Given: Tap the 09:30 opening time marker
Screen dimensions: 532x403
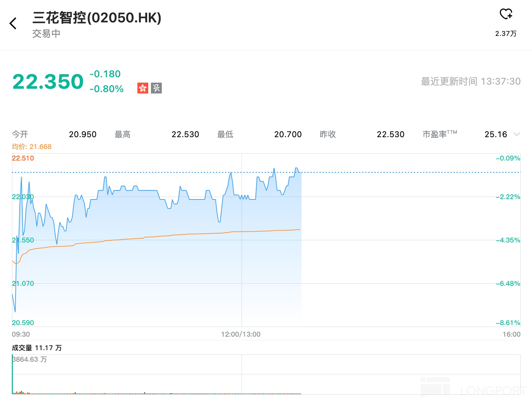Looking at the screenshot, I should click(21, 334).
